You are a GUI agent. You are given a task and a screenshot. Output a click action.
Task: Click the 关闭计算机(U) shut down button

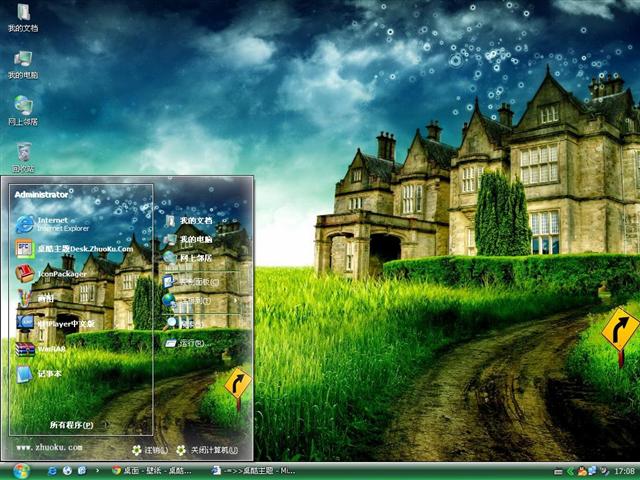(207, 450)
